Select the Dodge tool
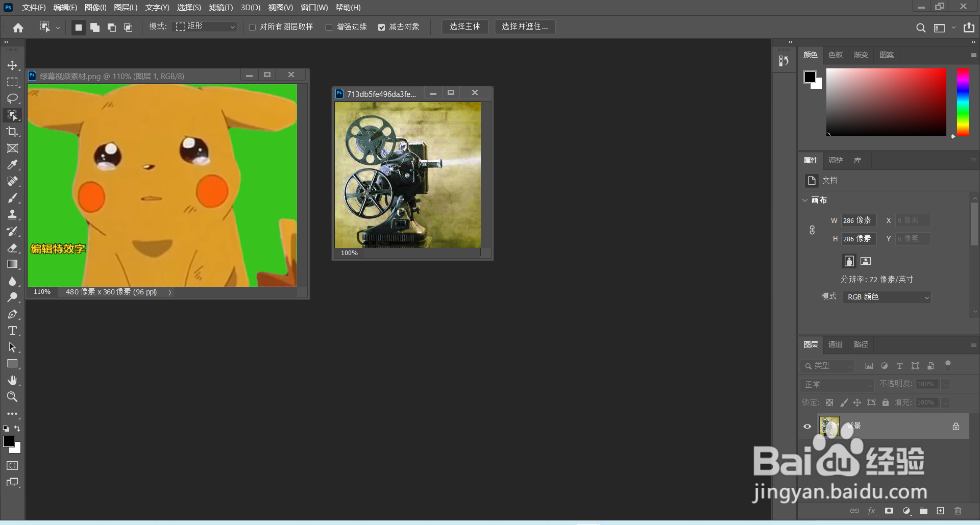Screen dimensions: 980x525 [x=12, y=297]
